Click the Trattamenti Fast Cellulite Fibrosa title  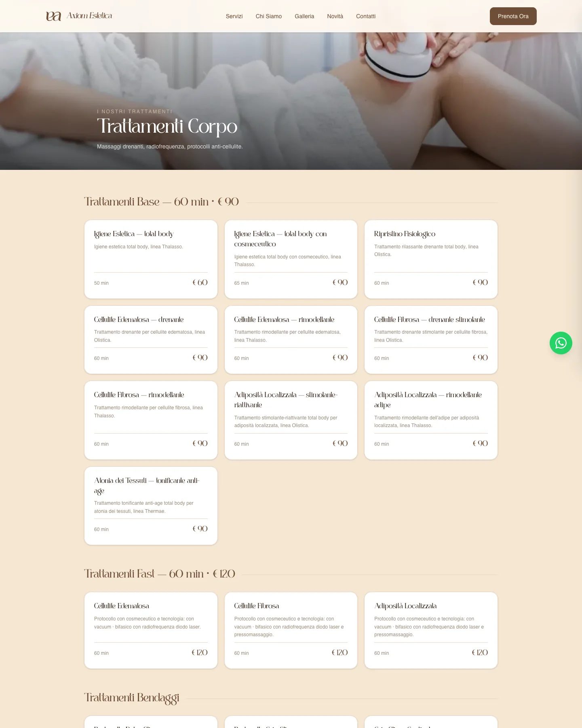pyautogui.click(x=257, y=606)
